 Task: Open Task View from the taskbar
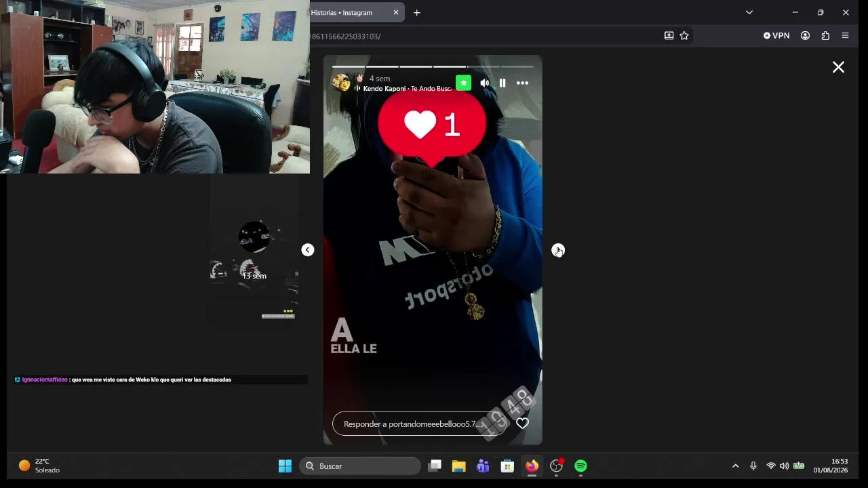435,466
